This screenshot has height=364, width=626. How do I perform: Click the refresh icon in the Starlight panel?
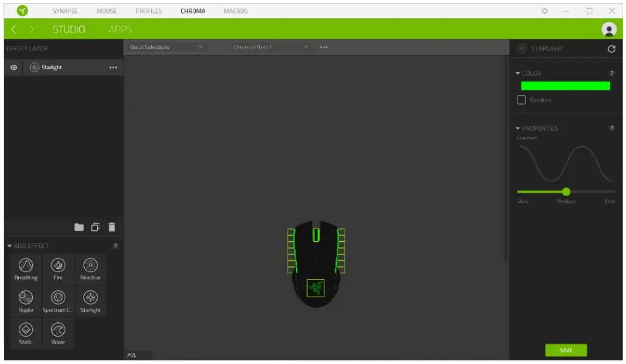[611, 49]
